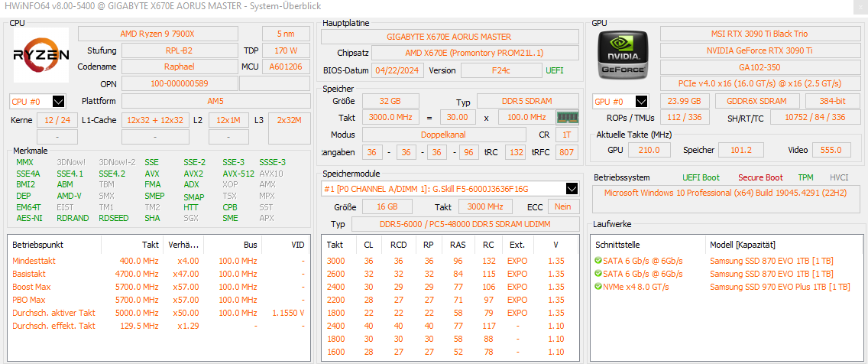Click the GDDR6X SDRAM field
The width and height of the screenshot is (868, 364).
[x=758, y=102]
